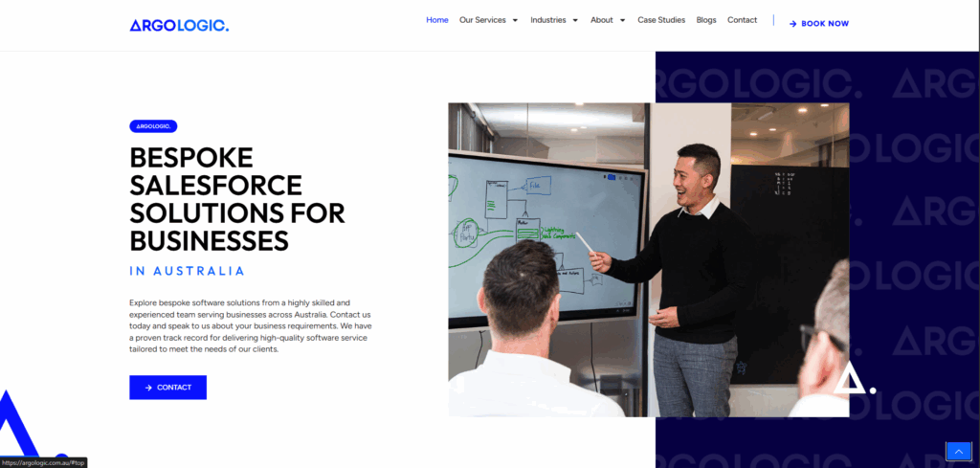
Task: Click the heading 'BESPOKE SALESFORCE SOLUTIONS FOR BUSINESSES'
Action: (237, 199)
